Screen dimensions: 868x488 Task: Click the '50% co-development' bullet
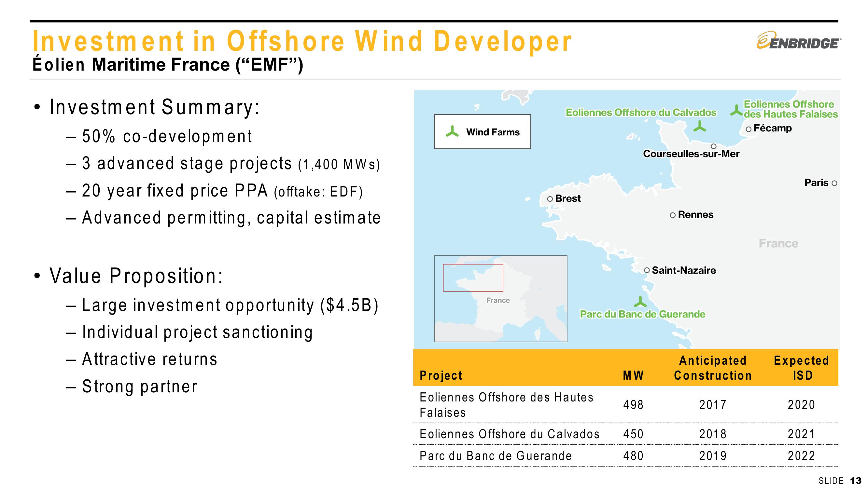[167, 136]
